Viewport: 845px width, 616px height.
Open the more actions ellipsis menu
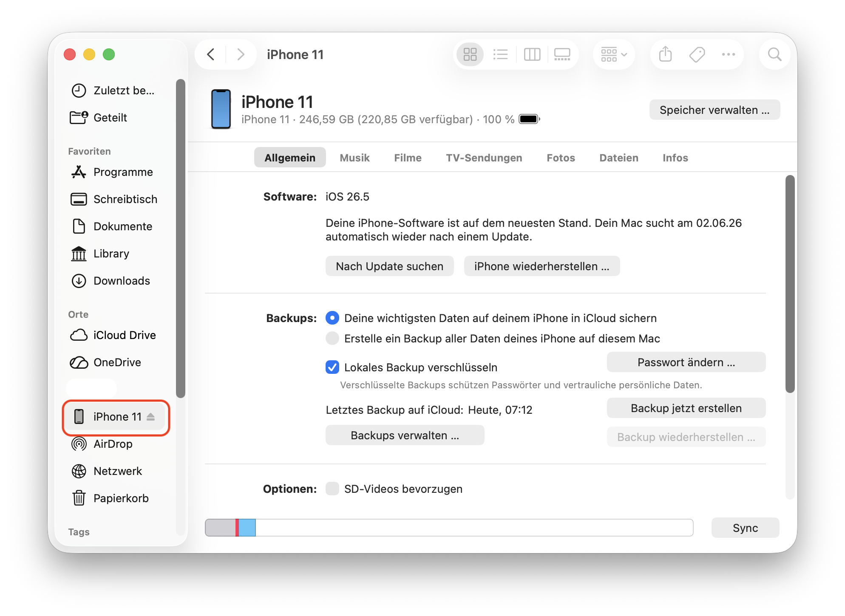pyautogui.click(x=728, y=54)
